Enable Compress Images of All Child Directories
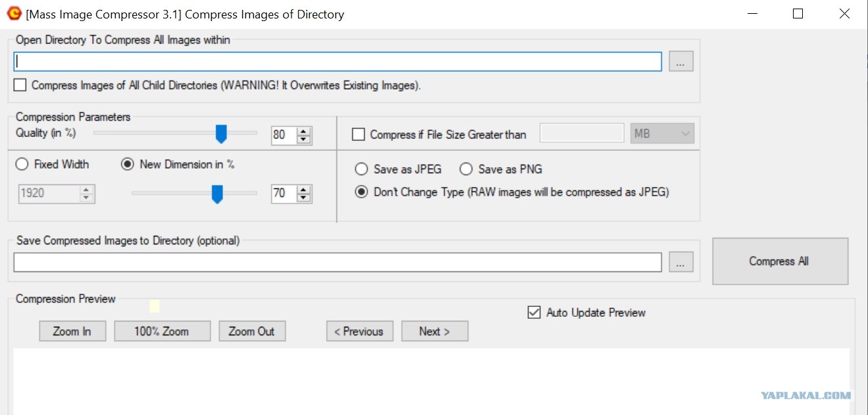 pos(20,85)
